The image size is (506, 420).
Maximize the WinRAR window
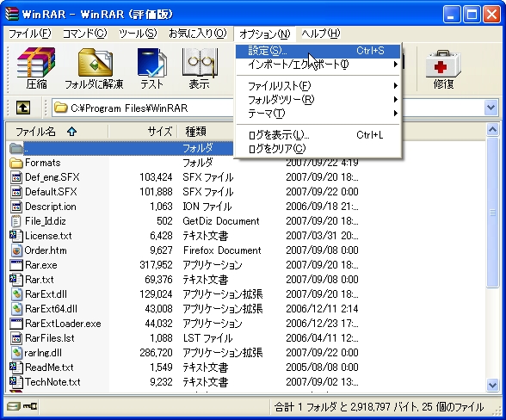[x=472, y=15]
